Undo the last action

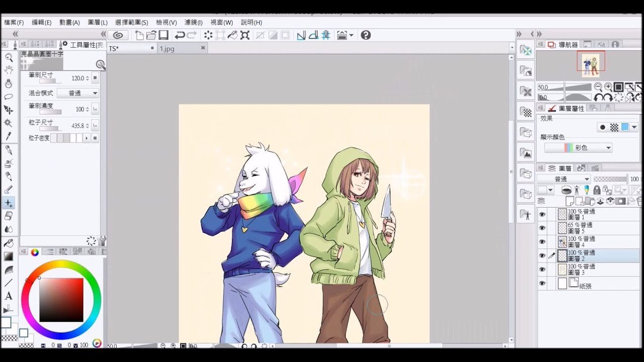coord(180,35)
